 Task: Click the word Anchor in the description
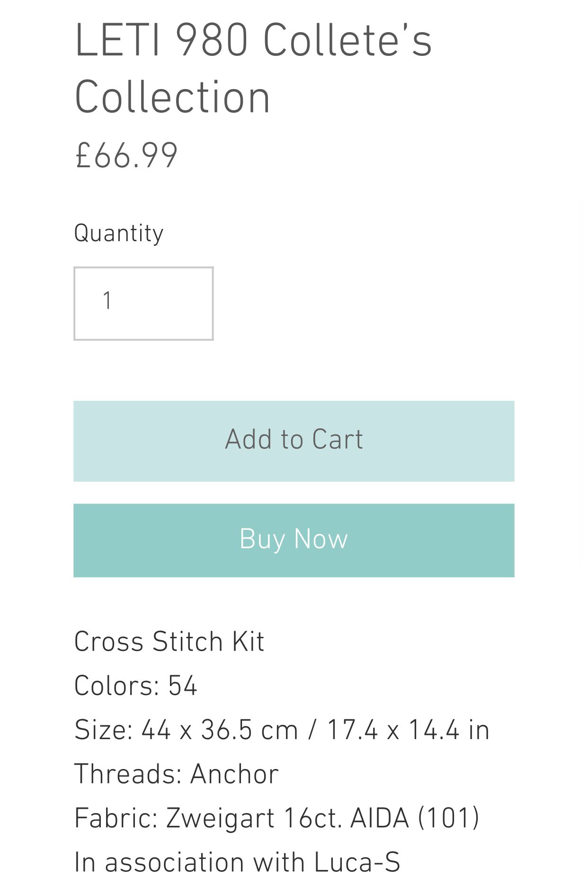(234, 774)
